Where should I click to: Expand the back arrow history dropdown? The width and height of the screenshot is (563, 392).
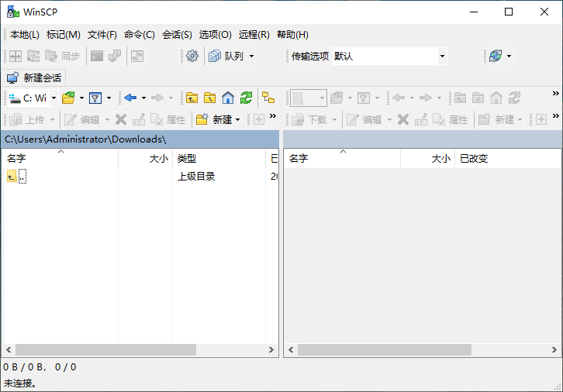tap(143, 98)
